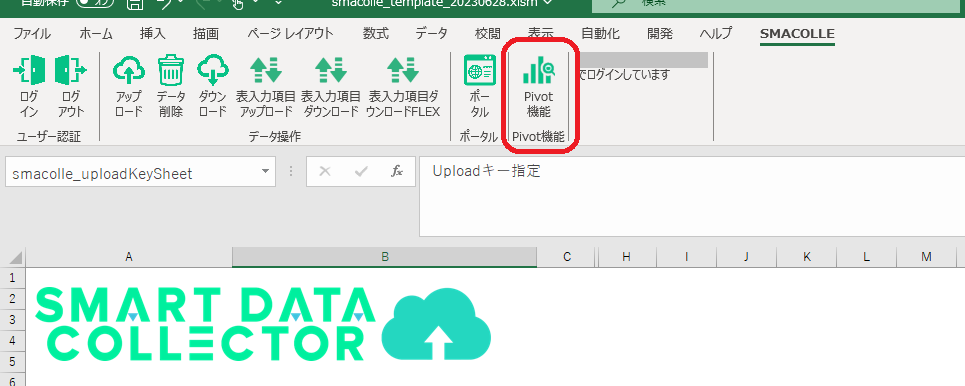Select column B header
The image size is (965, 386).
385,257
